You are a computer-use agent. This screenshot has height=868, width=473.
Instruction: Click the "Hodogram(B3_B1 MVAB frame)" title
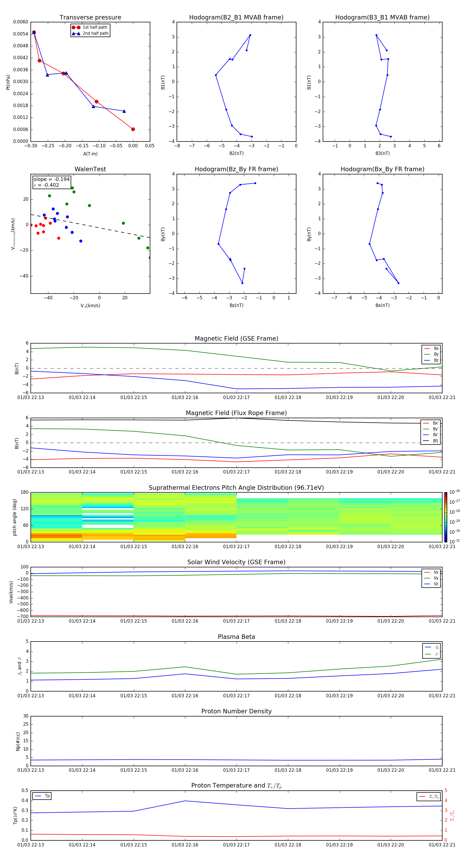pos(382,18)
